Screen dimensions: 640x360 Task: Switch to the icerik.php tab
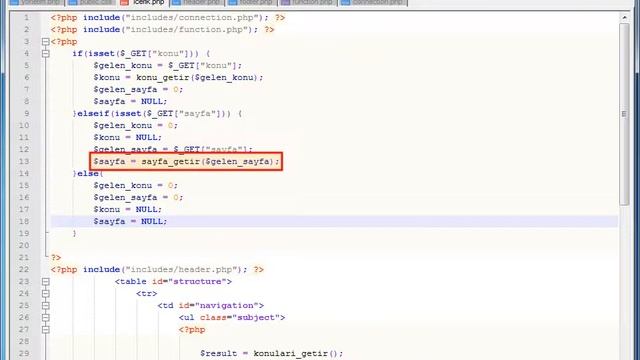click(144, 2)
